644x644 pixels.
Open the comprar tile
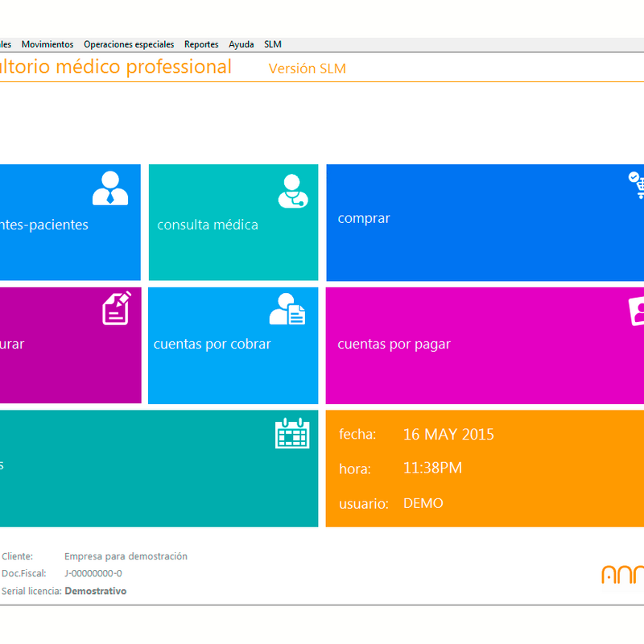pos(485,223)
